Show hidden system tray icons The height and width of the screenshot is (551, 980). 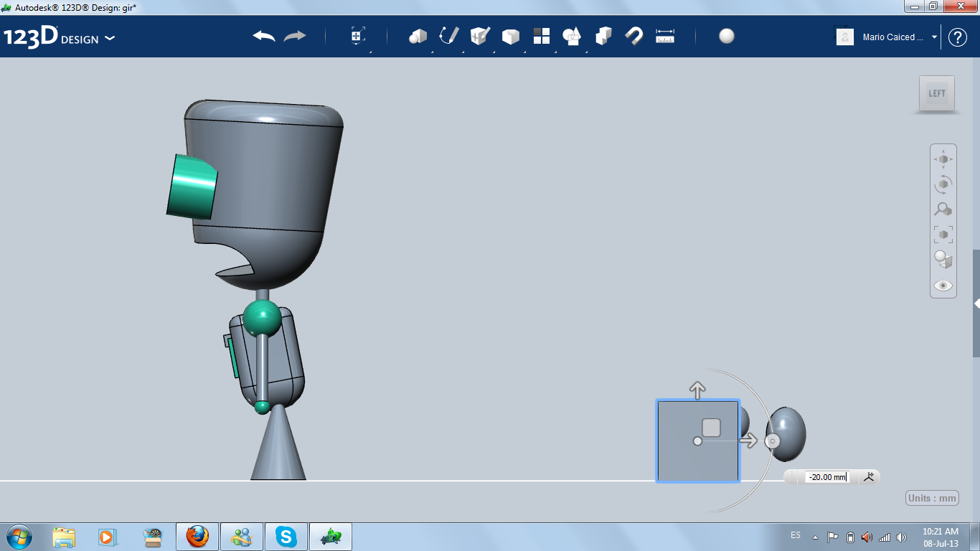pos(815,537)
